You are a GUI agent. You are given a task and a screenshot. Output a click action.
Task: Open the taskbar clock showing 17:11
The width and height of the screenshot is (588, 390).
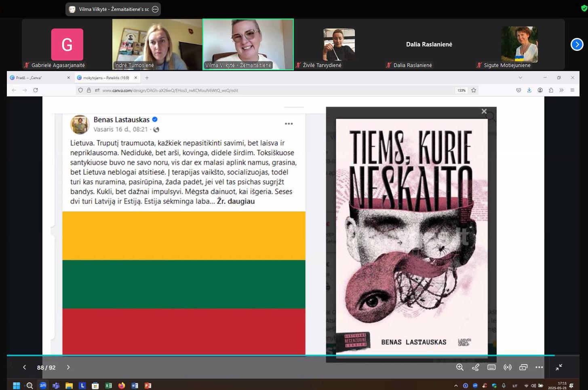tap(557, 386)
